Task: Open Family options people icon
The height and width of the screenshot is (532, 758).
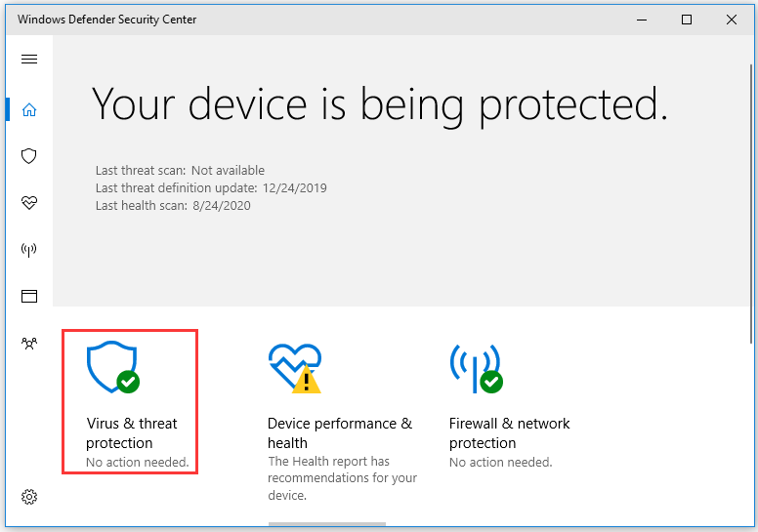Action: point(29,343)
